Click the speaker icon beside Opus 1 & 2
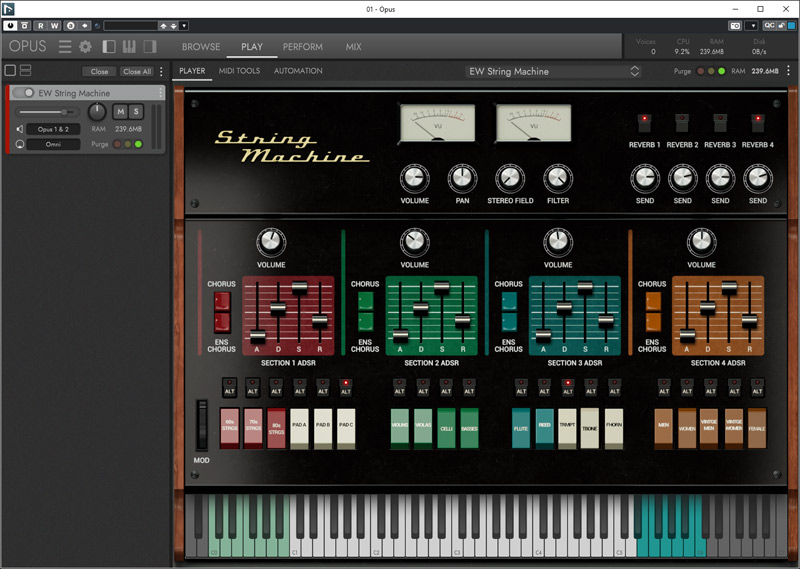The width and height of the screenshot is (800, 569). coord(19,129)
